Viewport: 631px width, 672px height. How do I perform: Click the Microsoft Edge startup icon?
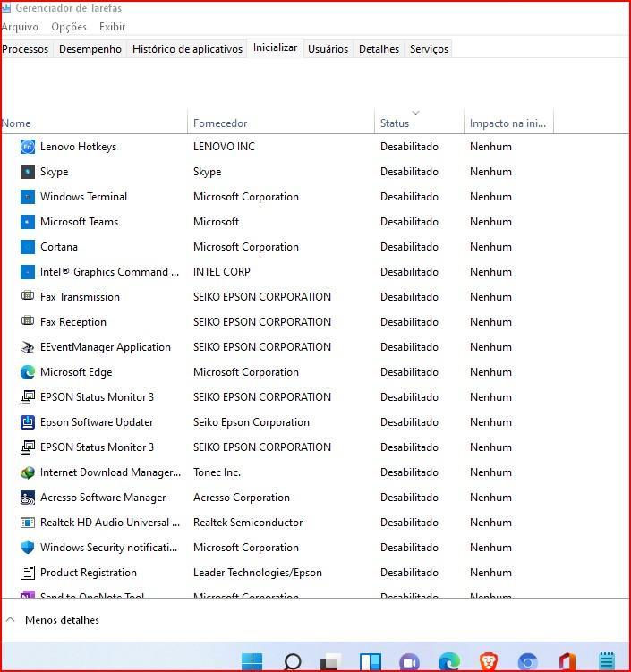(x=28, y=372)
